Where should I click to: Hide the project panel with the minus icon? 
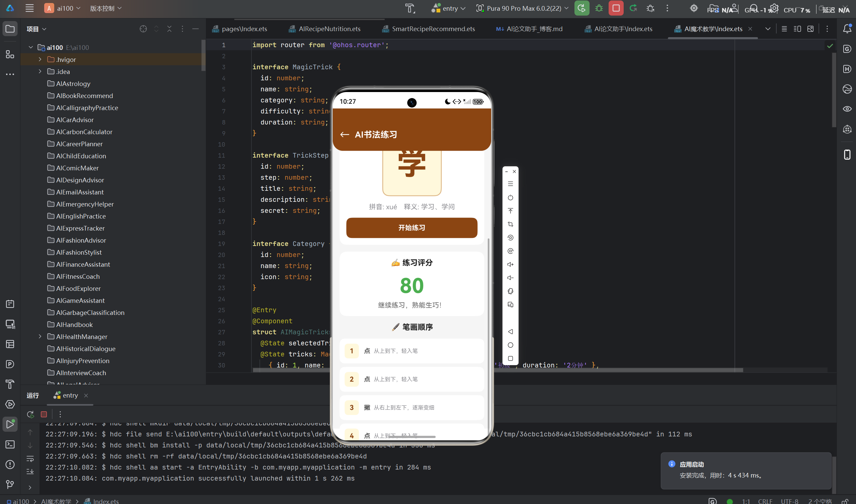pyautogui.click(x=195, y=29)
